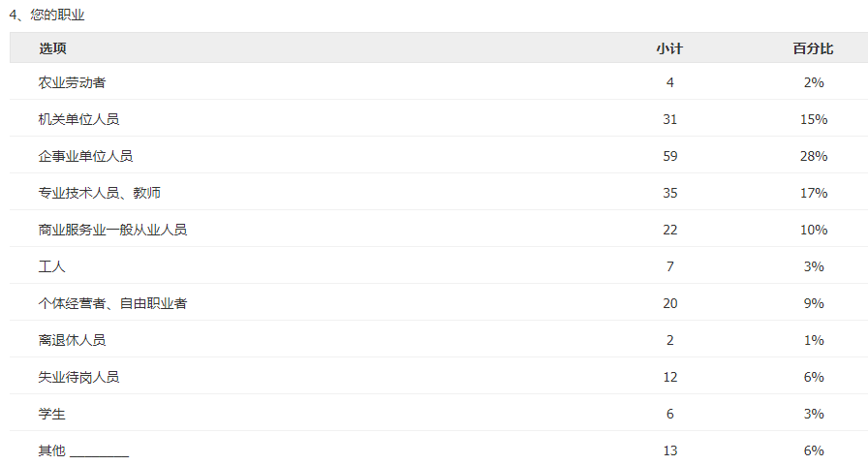Click the question title 您的职业
Viewport: 868px width, 465px height.
(x=57, y=15)
